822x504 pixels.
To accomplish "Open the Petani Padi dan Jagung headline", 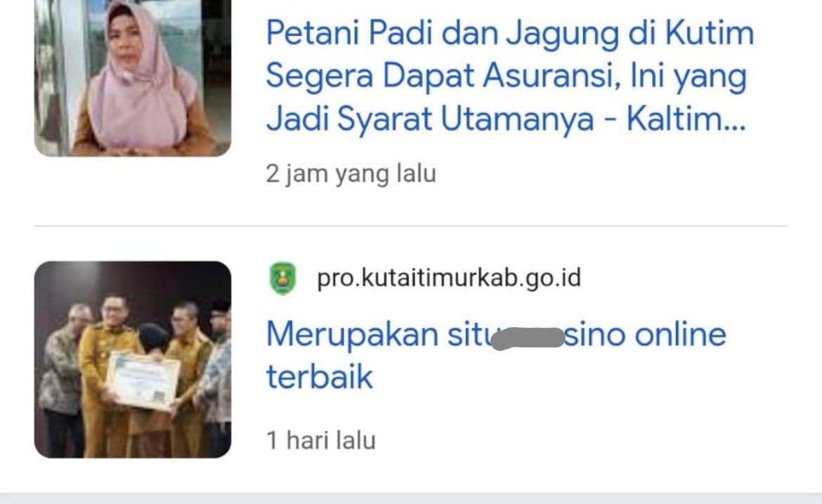I will click(x=510, y=76).
